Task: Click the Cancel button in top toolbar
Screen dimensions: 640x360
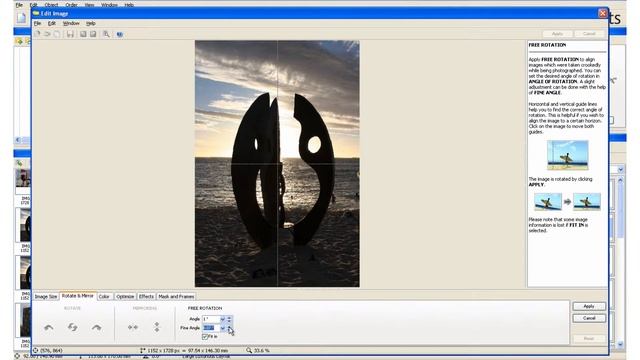Action: tap(589, 34)
